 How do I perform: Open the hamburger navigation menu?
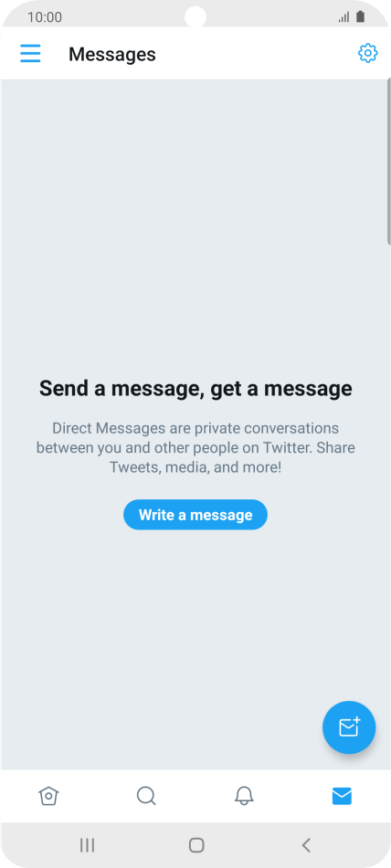pyautogui.click(x=30, y=54)
